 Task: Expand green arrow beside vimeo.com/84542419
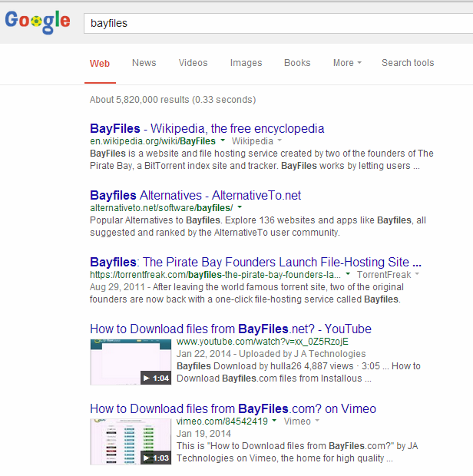274,421
